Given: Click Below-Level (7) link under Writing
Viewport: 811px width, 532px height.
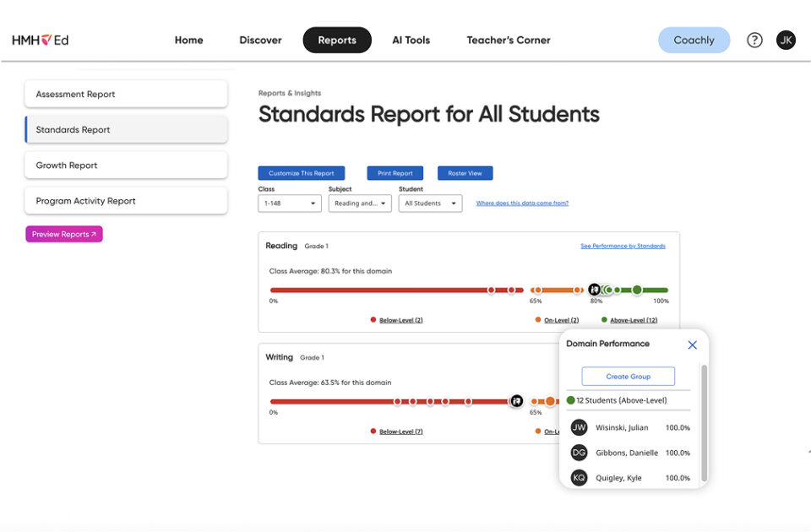Looking at the screenshot, I should pos(400,432).
